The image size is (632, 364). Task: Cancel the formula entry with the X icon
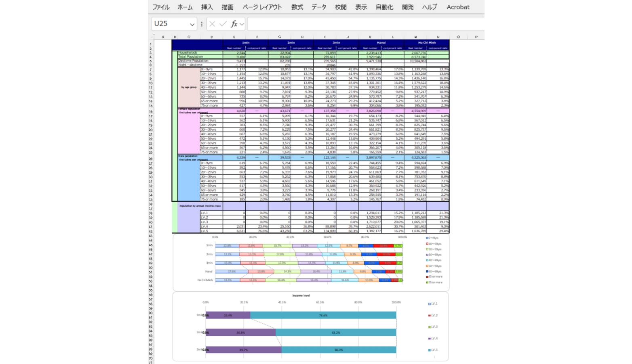pos(212,24)
